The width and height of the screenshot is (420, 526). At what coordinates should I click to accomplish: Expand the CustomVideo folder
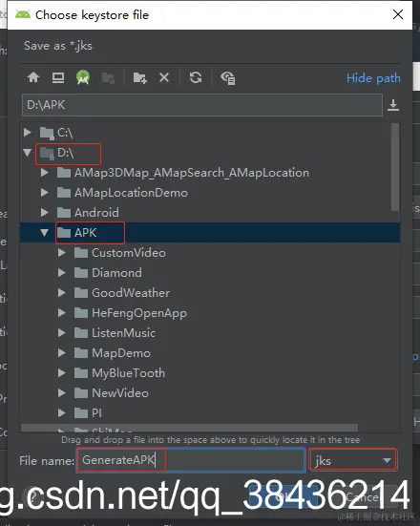(x=61, y=253)
